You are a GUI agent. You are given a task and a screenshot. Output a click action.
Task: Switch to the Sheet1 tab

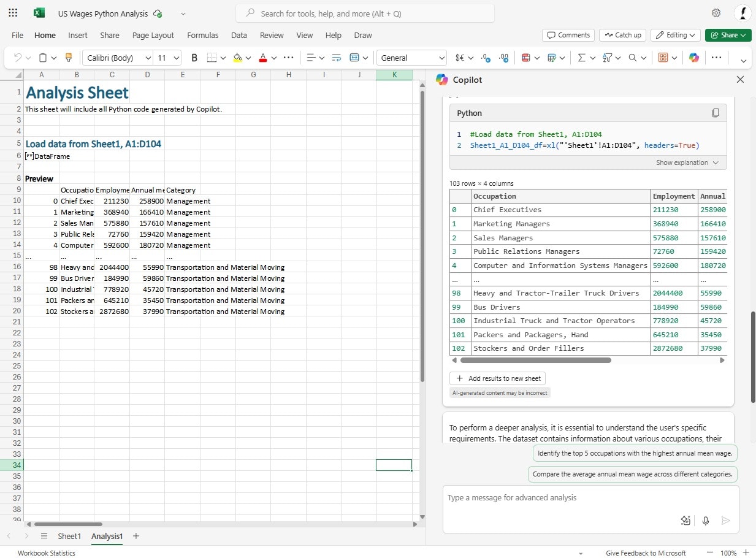[69, 536]
